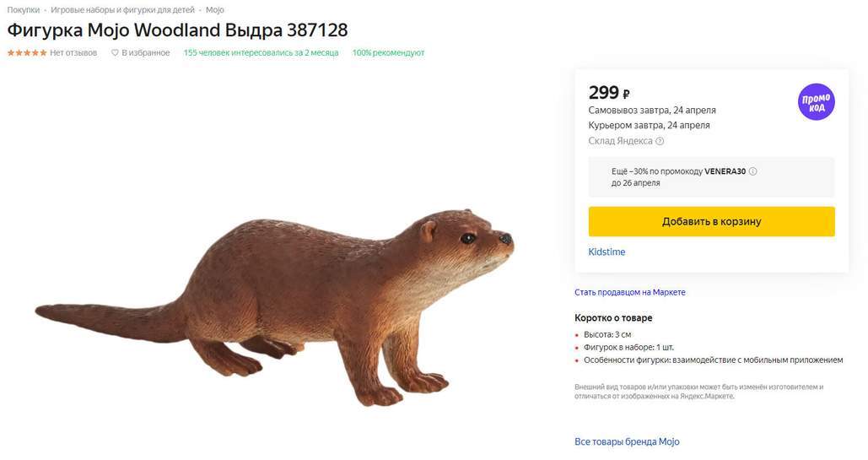Click the VENERA30 promo code text
This screenshot has width=868, height=460.
725,171
